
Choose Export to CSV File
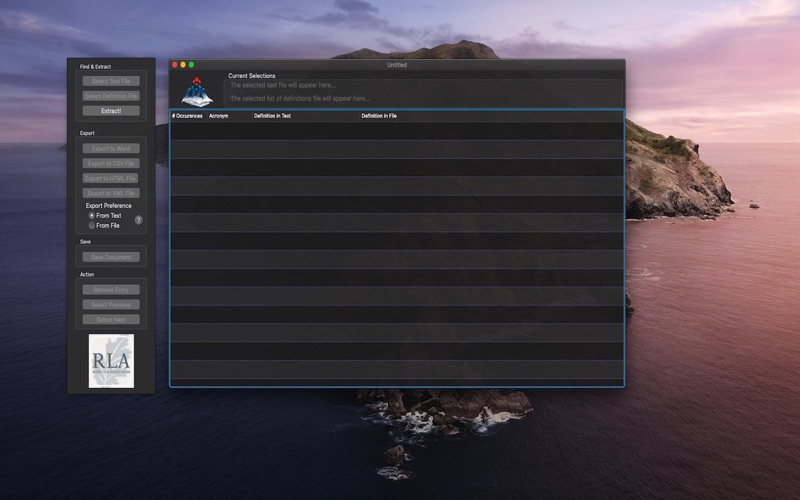(x=111, y=163)
